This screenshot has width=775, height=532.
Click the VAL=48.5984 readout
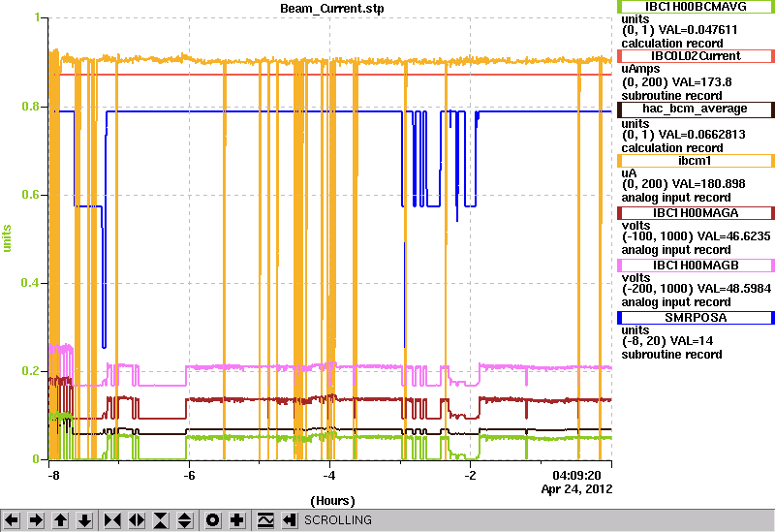point(735,289)
